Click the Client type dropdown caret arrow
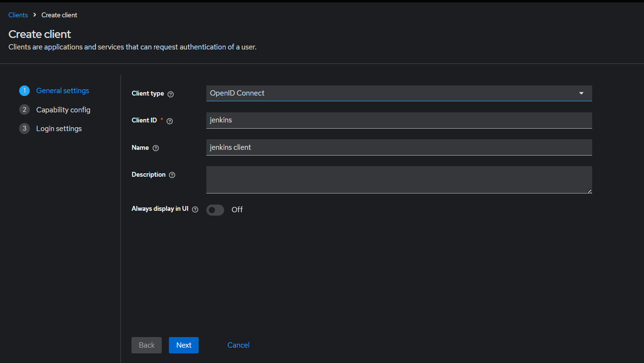 point(581,93)
